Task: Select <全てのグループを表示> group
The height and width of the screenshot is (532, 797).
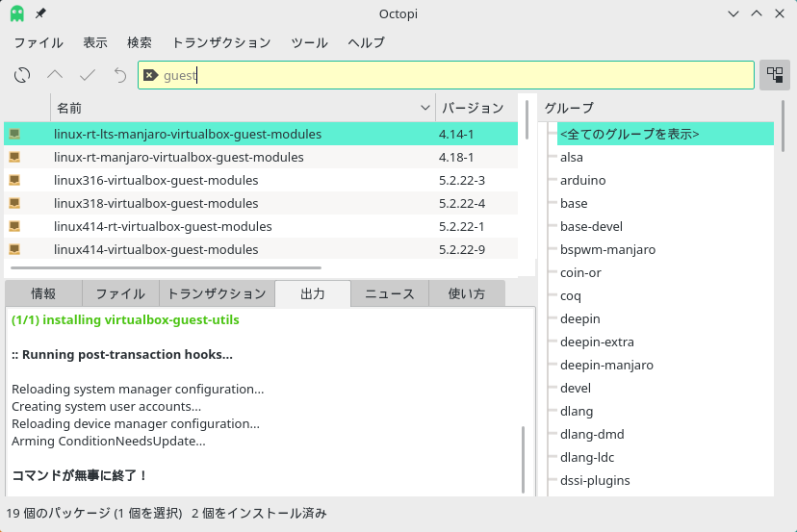Action: pyautogui.click(x=665, y=134)
